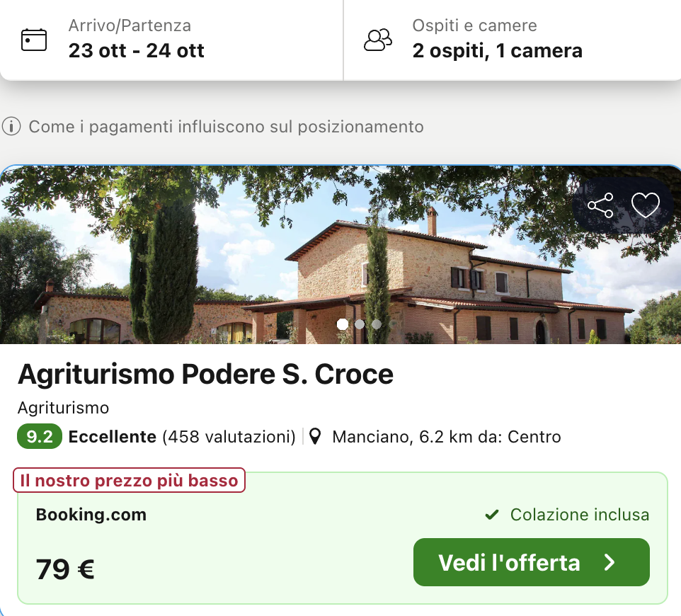Viewport: 681px width, 616px height.
Task: Click the calendar icon for Arrivo/Partenza
Action: [x=34, y=40]
